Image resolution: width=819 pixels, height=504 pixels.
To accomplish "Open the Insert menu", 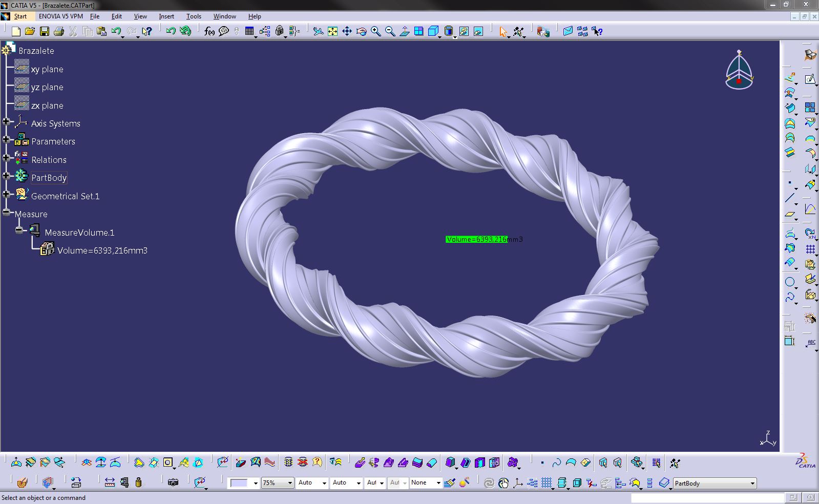I will (166, 16).
